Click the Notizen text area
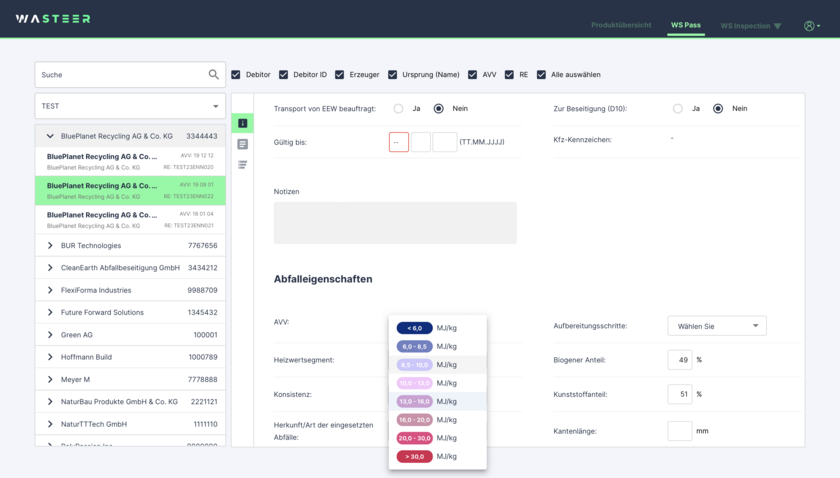 395,223
